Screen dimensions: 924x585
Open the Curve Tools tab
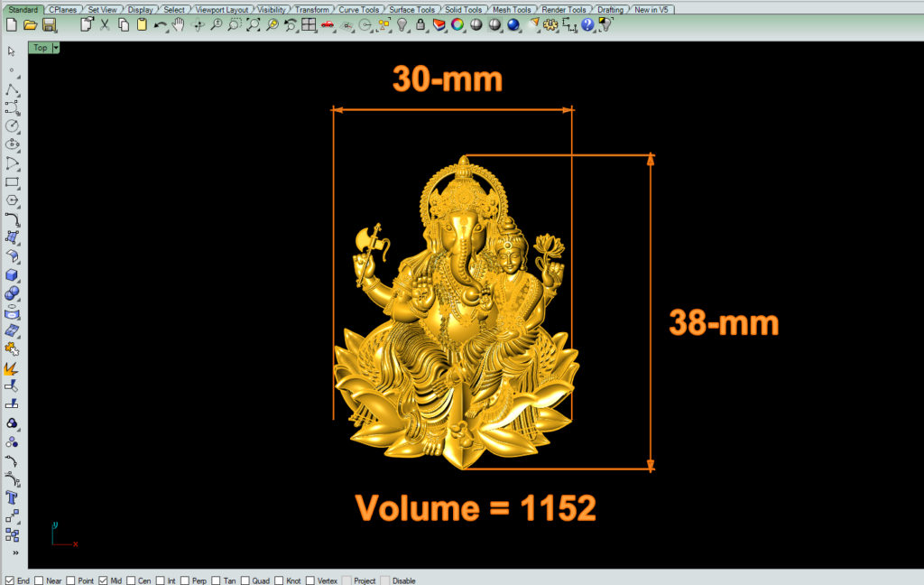pos(358,9)
